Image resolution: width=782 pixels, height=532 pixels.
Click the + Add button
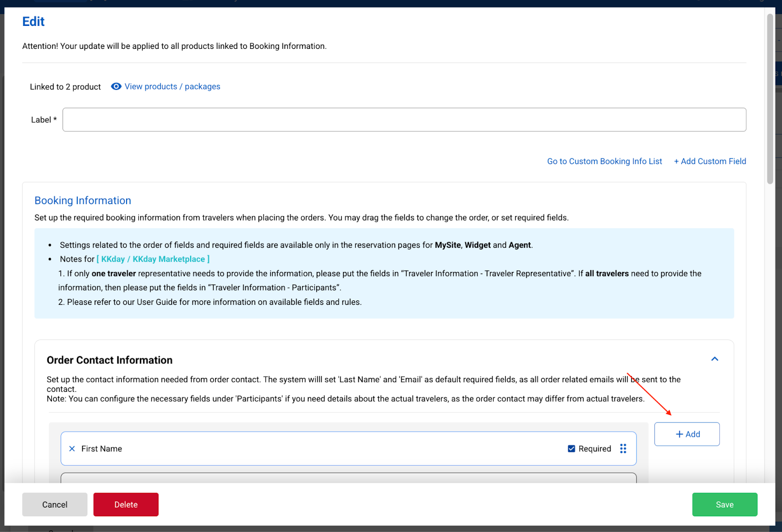pyautogui.click(x=687, y=434)
